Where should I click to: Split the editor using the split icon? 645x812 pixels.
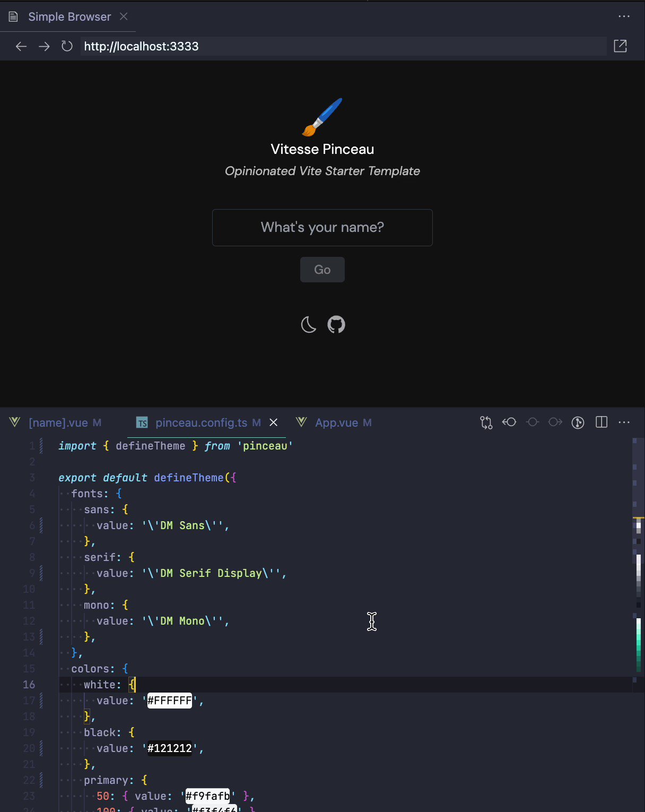tap(601, 422)
